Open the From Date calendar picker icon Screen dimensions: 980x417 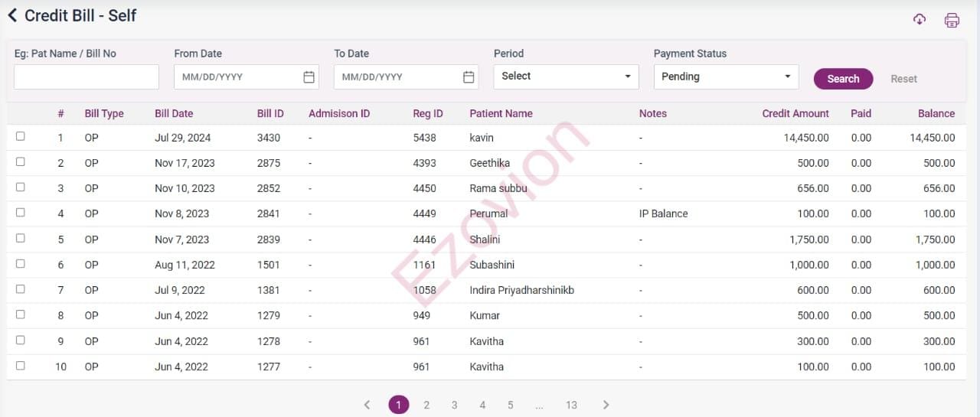[x=309, y=77]
